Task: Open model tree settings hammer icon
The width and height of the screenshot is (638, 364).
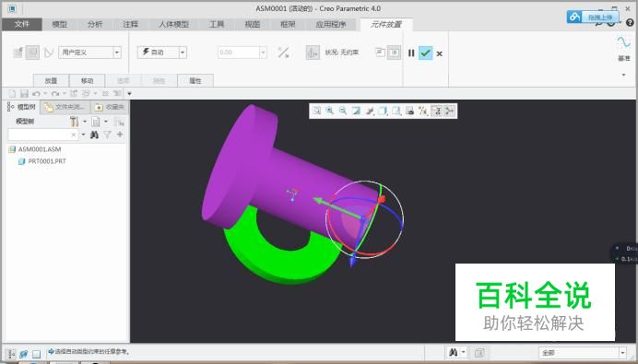Action: pyautogui.click(x=74, y=122)
